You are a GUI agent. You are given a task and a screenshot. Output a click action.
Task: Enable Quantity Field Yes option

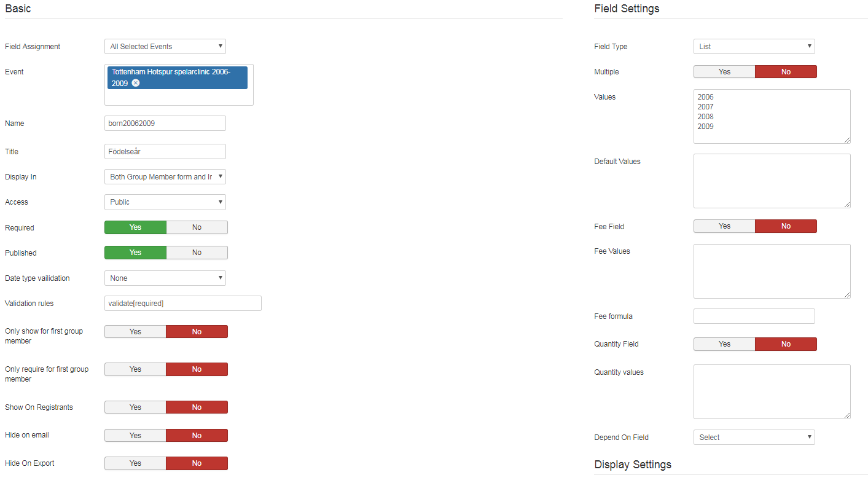point(724,344)
